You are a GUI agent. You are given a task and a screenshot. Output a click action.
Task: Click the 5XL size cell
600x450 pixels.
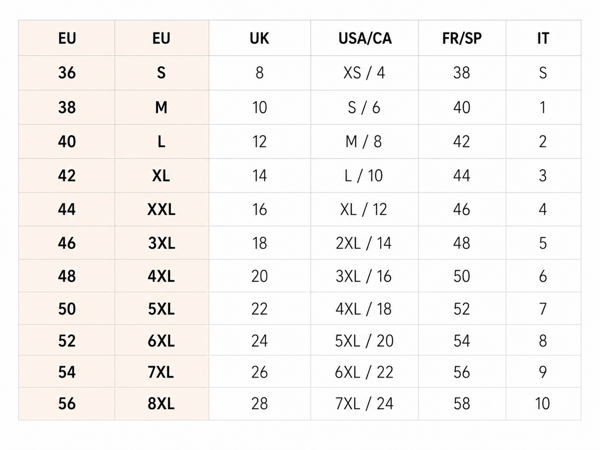coord(161,309)
